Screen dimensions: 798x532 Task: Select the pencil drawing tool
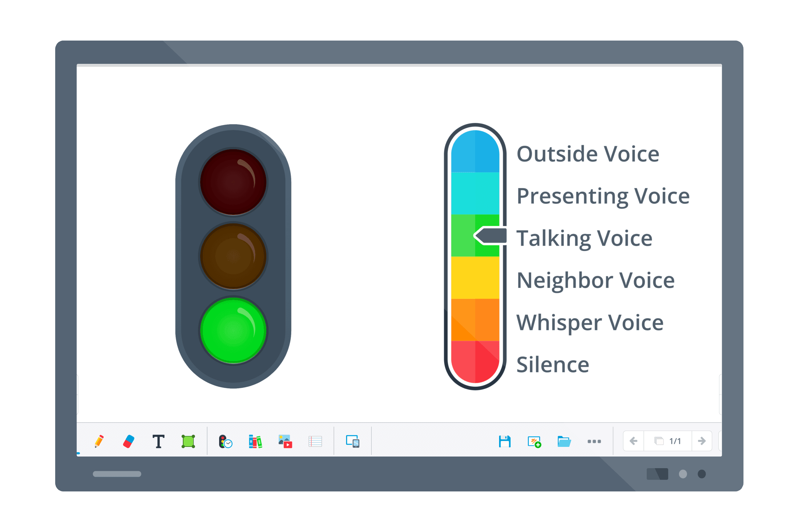click(99, 441)
